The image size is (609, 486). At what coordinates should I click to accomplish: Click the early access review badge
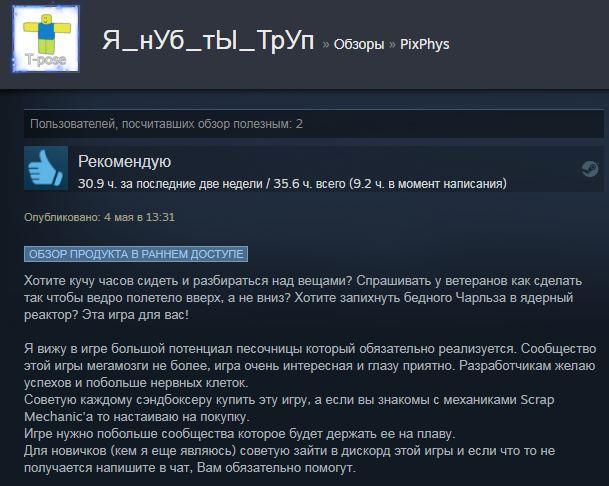(136, 254)
